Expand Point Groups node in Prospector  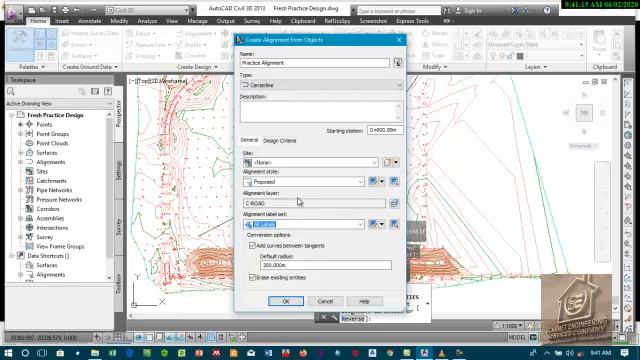(20, 134)
